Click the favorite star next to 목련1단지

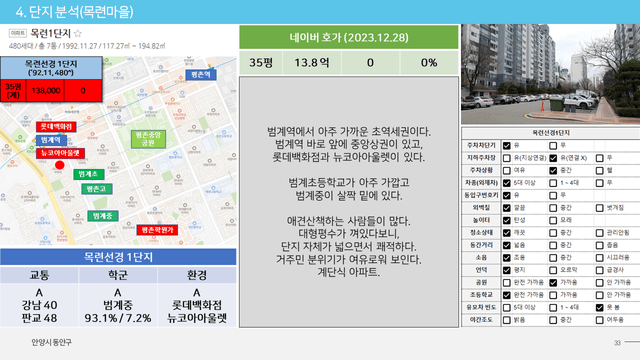[78, 33]
